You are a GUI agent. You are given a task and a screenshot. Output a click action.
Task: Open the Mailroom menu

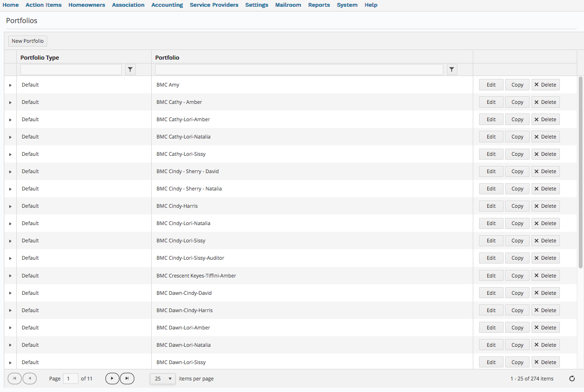pos(288,5)
